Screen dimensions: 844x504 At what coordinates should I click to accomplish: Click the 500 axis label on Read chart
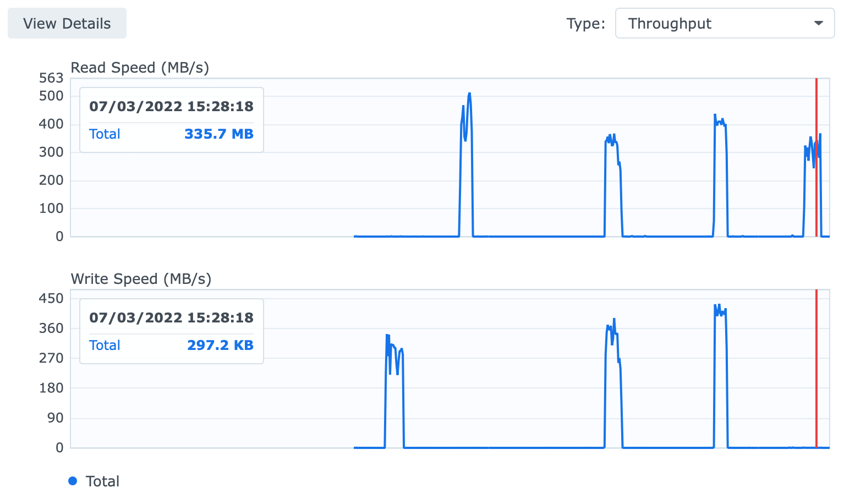[51, 96]
